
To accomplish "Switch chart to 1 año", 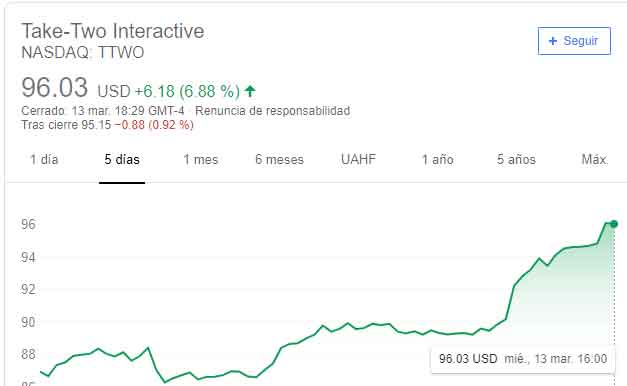I will [x=437, y=160].
